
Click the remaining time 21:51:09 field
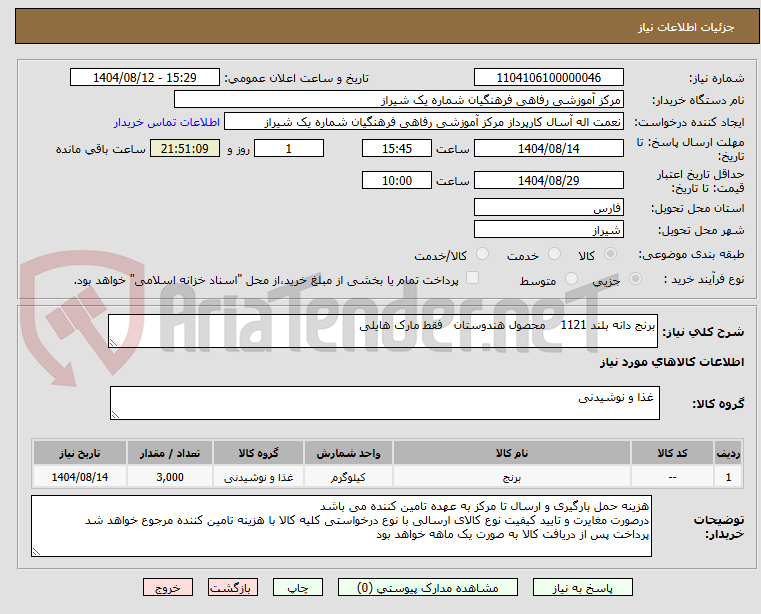click(185, 149)
